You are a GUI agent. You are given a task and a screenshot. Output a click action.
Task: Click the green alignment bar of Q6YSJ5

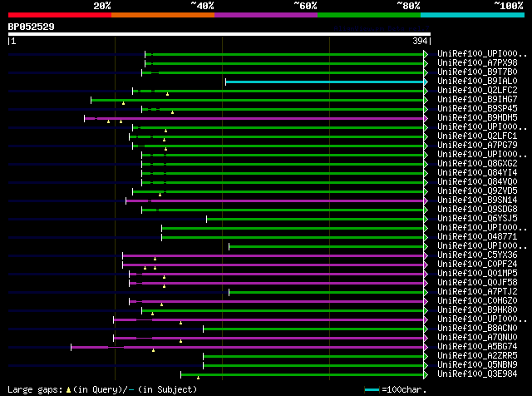(315, 220)
